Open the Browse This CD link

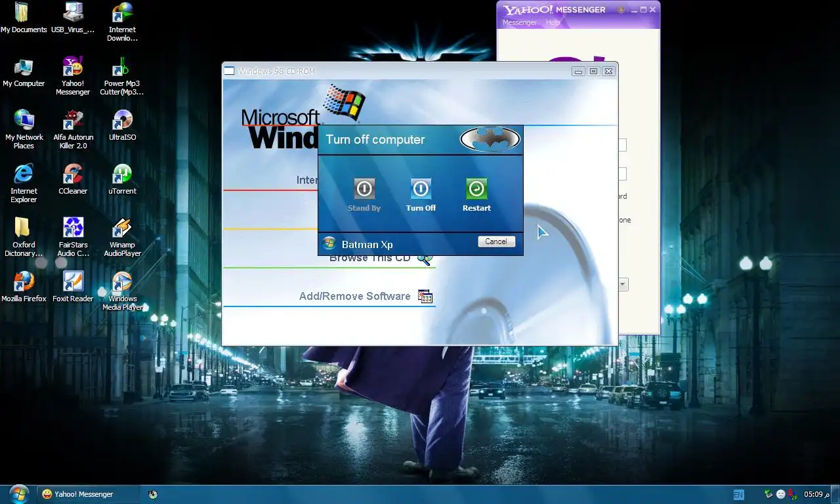(x=370, y=258)
